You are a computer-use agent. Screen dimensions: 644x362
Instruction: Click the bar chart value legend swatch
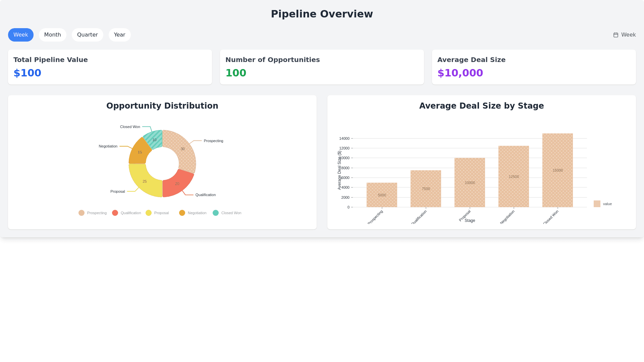[597, 204]
